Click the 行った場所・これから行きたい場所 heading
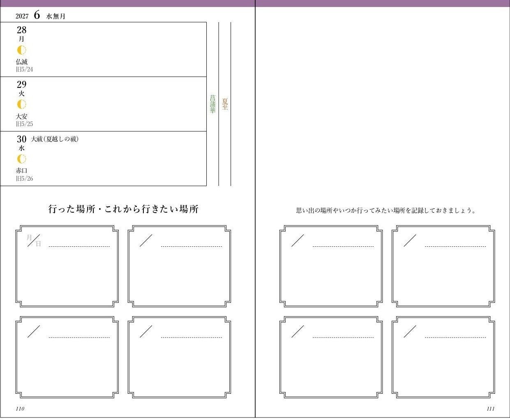The width and height of the screenshot is (510, 420). 123,209
